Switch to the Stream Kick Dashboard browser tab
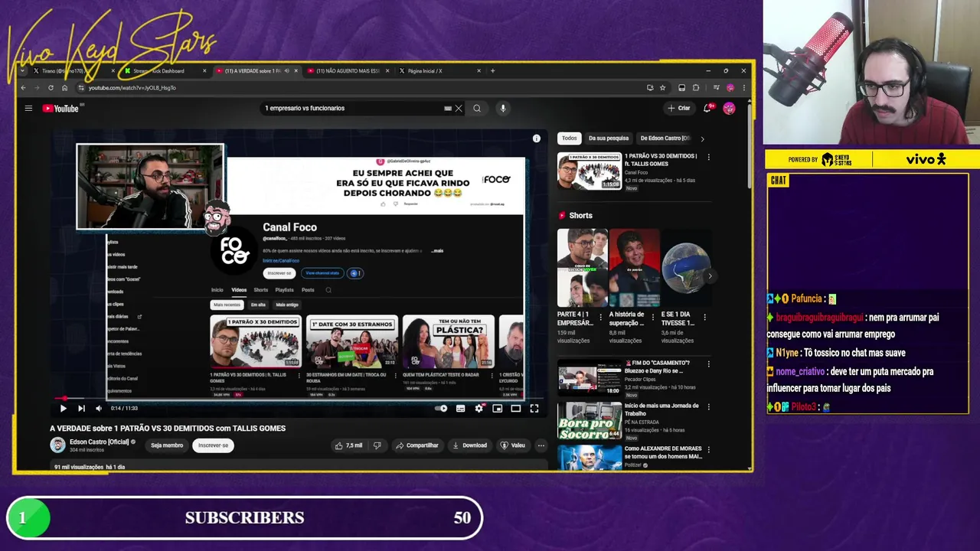 pyautogui.click(x=159, y=71)
